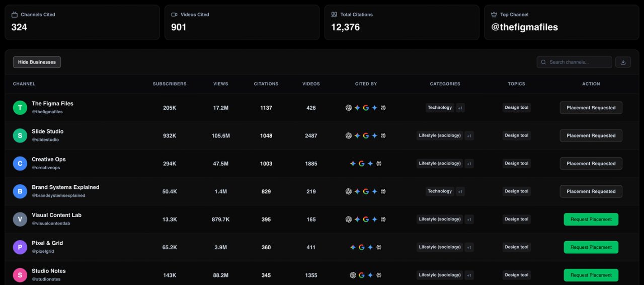Viewport: 644px width, 285px height.
Task: Sort by the Subscribers column header
Action: pos(170,84)
